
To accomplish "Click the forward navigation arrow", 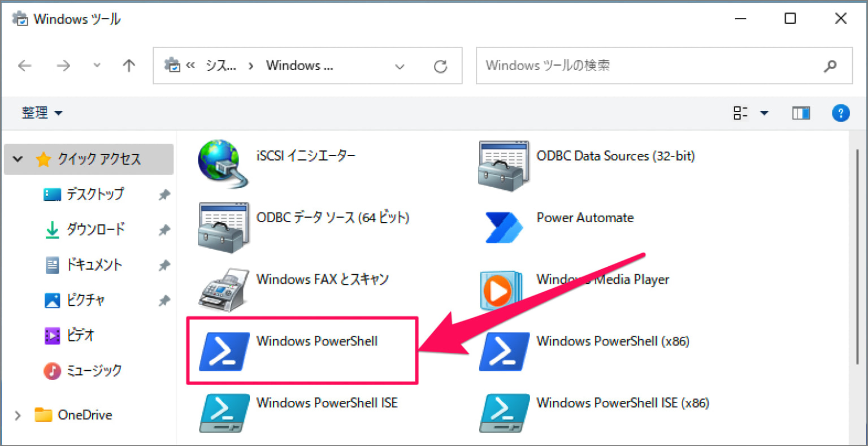I will 63,66.
